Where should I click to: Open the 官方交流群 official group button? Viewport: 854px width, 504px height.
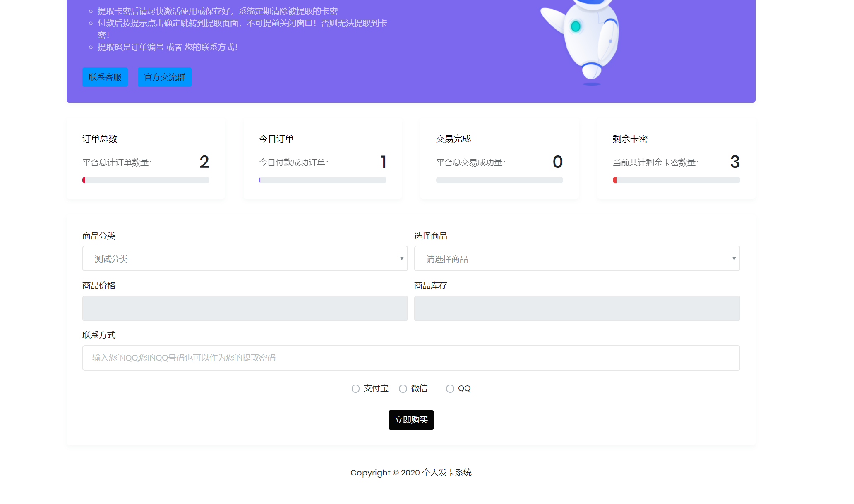coord(164,77)
